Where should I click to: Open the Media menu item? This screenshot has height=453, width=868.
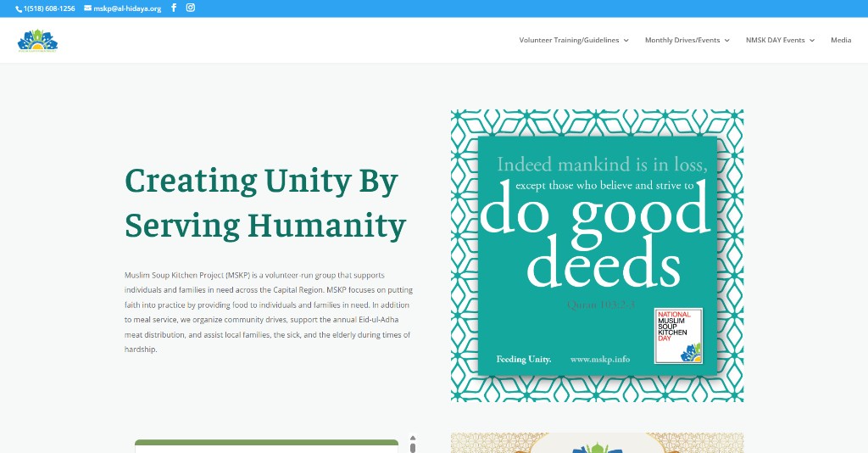click(x=841, y=40)
